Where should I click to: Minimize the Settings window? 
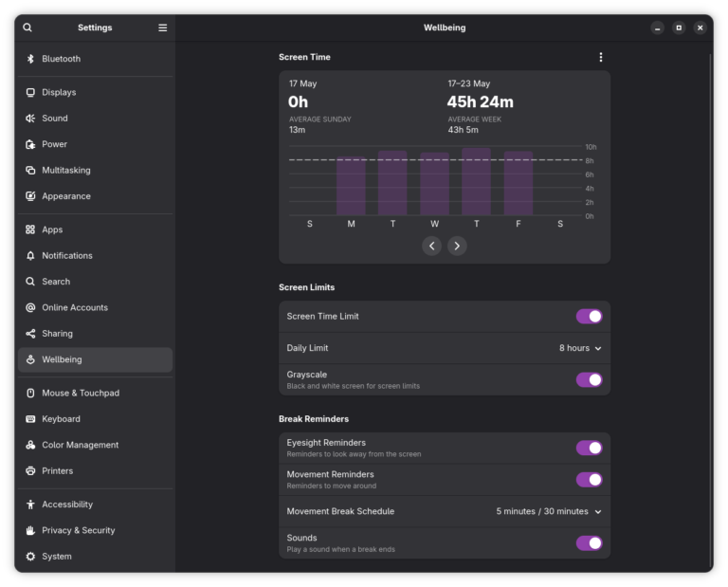(658, 28)
